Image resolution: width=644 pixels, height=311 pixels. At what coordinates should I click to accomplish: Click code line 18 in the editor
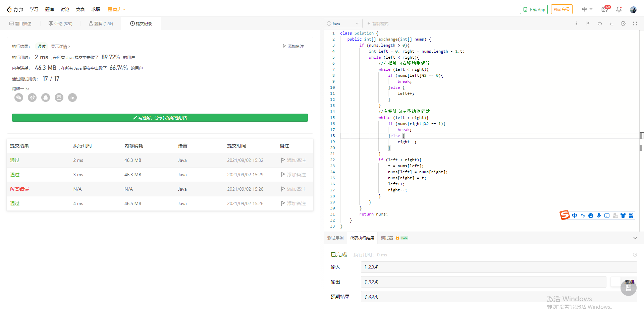[x=490, y=136]
